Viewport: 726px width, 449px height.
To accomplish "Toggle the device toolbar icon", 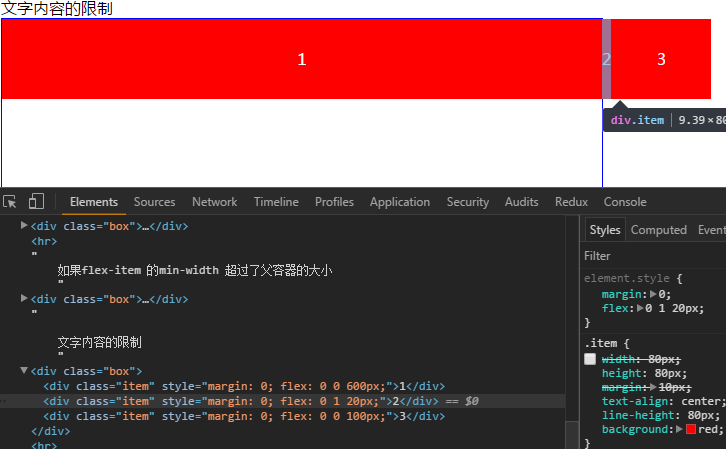I will [36, 201].
